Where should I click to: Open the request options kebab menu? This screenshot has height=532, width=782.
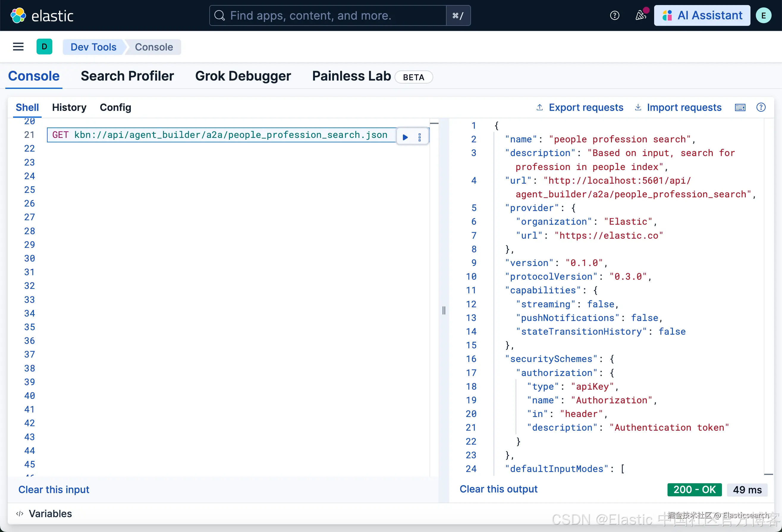click(x=419, y=137)
